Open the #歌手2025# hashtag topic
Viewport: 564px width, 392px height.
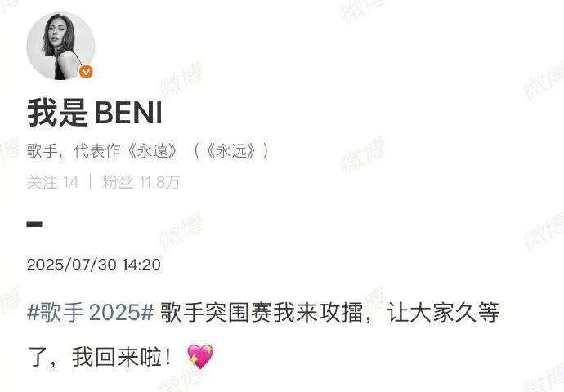91,311
